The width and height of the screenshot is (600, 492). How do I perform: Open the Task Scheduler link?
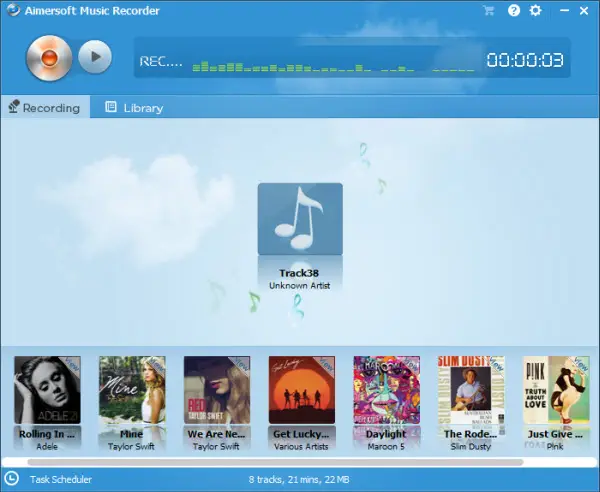pos(61,479)
